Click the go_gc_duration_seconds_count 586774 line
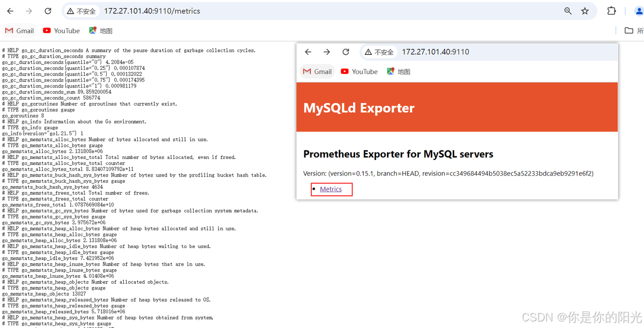 (x=51, y=98)
